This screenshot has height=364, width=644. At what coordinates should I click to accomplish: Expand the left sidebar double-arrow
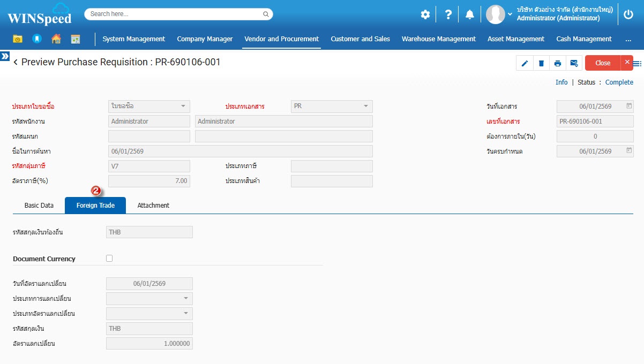point(5,56)
